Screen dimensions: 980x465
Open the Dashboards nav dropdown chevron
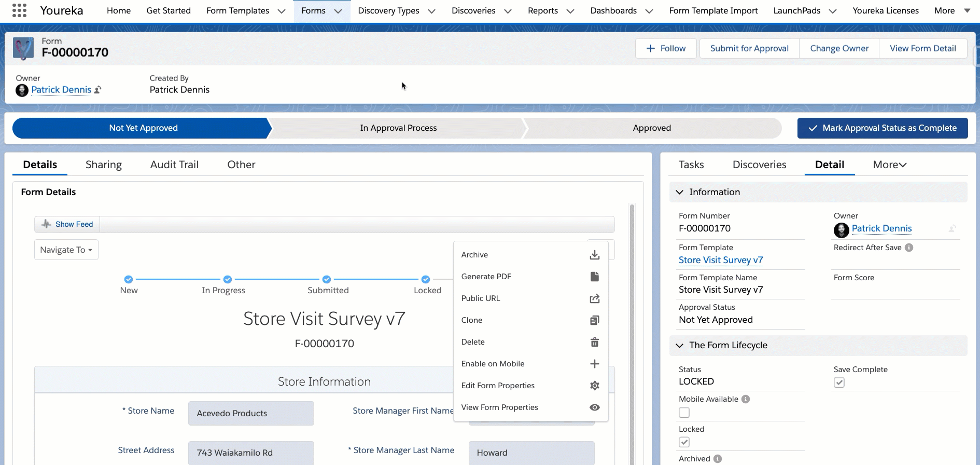tap(649, 11)
